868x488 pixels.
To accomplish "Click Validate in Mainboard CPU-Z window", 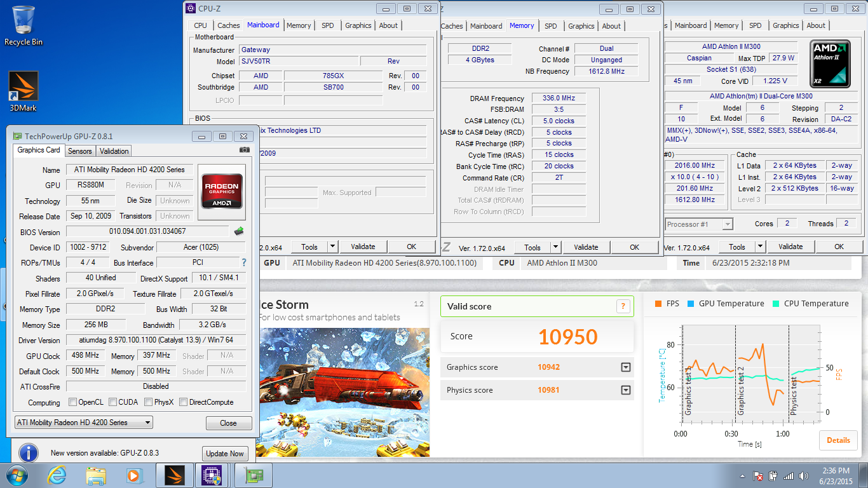I will pyautogui.click(x=363, y=247).
